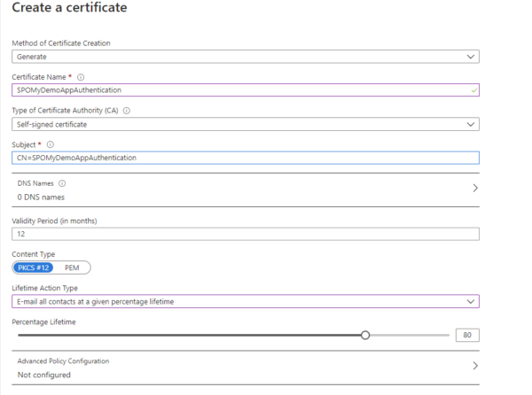Select PEM content type
Viewport: 532px width, 395px height.
click(x=72, y=267)
